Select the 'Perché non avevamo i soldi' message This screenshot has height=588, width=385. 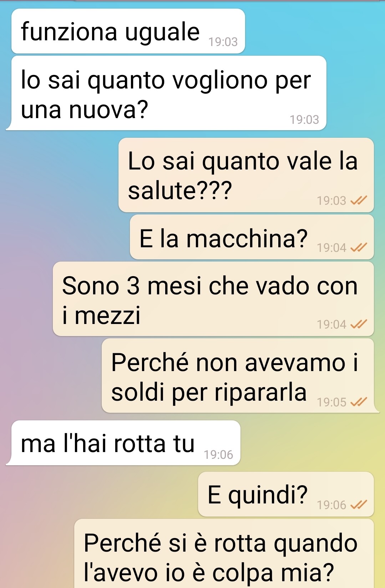[x=239, y=376]
